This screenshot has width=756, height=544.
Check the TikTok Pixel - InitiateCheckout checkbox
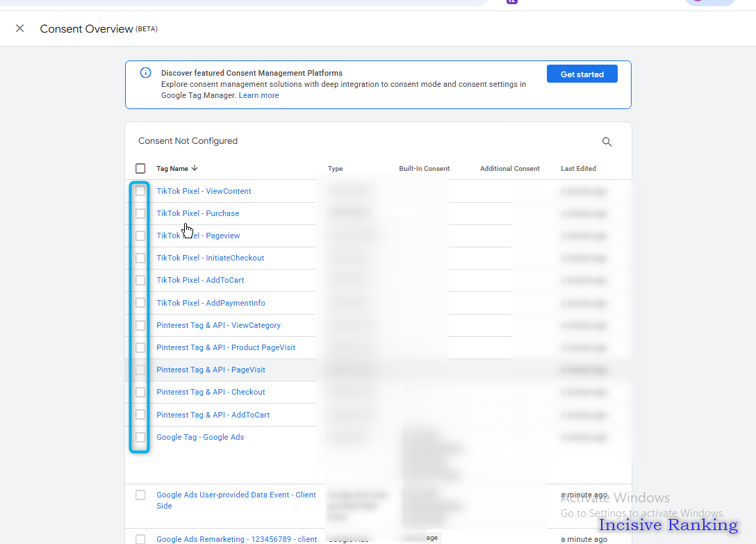(x=140, y=258)
